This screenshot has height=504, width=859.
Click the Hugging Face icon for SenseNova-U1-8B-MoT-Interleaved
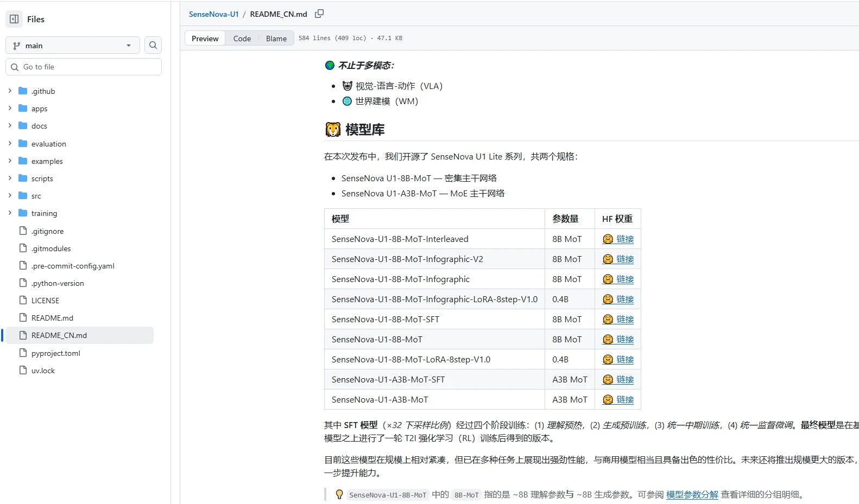pos(608,239)
